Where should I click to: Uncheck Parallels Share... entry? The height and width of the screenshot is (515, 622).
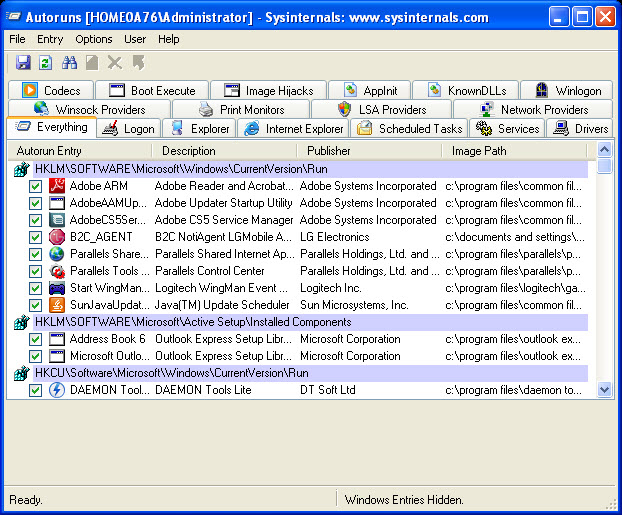pos(35,254)
